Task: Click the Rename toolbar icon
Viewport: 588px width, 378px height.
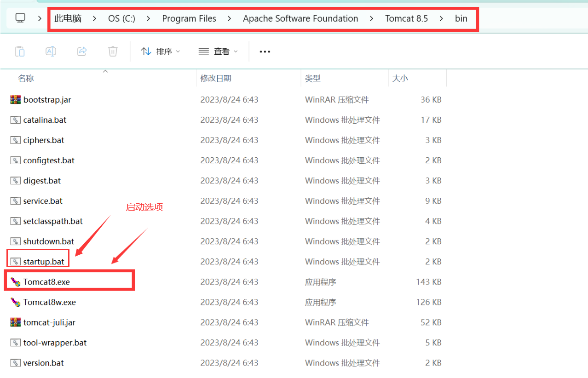Action: coord(51,51)
